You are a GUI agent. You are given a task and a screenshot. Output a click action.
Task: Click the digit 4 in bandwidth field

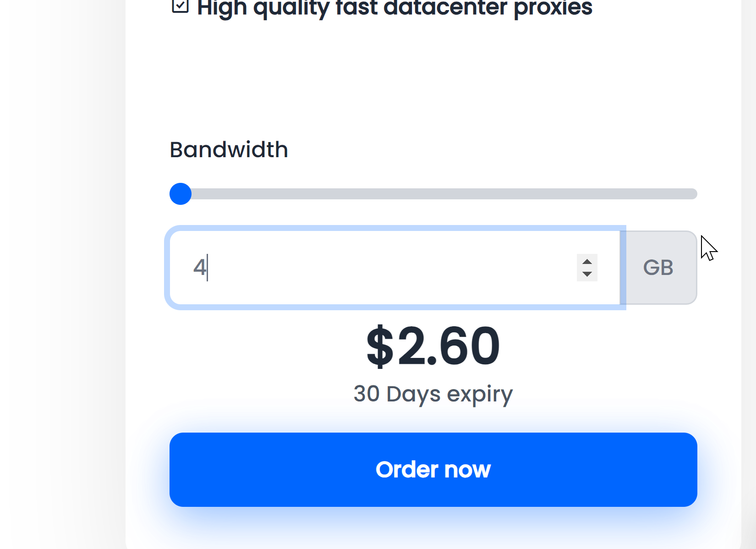[199, 268]
